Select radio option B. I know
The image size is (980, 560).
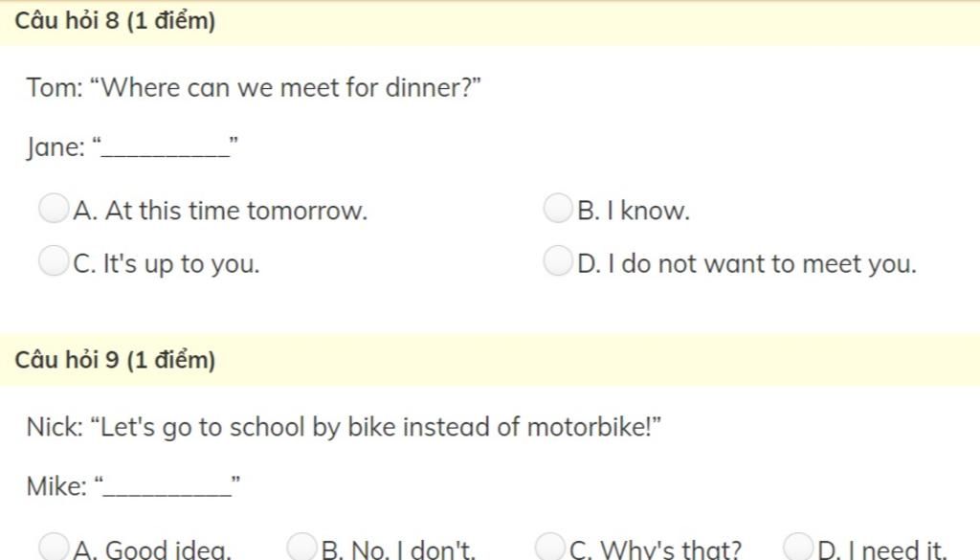pyautogui.click(x=558, y=208)
